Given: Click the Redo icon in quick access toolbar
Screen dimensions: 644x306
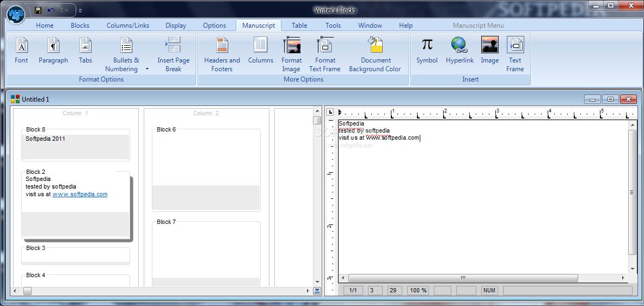Looking at the screenshot, I should tap(64, 10).
